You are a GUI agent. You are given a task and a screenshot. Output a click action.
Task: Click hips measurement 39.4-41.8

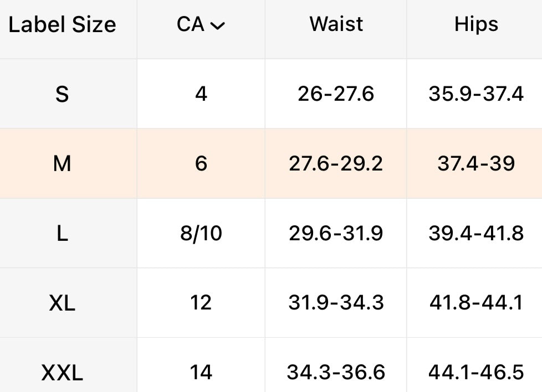pyautogui.click(x=476, y=234)
